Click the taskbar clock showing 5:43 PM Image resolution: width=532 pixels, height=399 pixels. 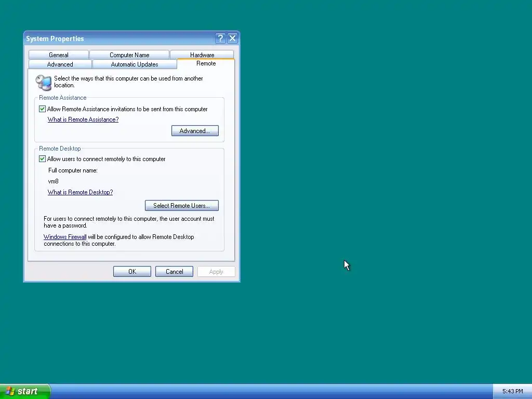click(513, 392)
